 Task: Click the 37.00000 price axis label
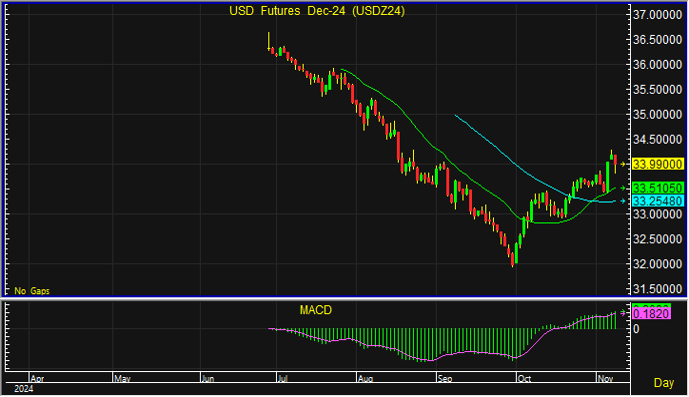tap(657, 15)
